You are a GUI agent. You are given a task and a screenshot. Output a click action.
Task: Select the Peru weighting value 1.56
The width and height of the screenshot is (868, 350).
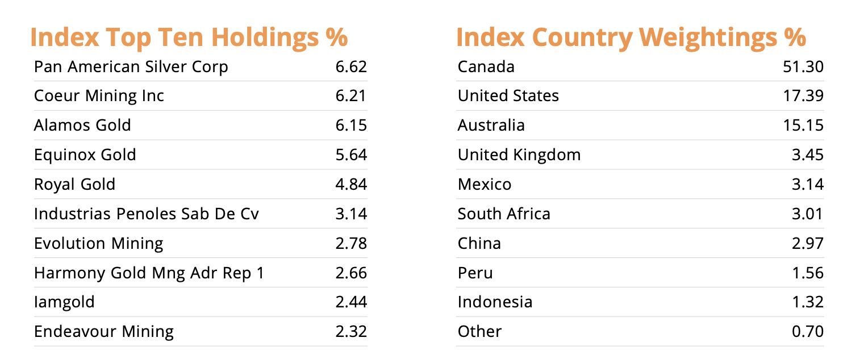coord(808,273)
